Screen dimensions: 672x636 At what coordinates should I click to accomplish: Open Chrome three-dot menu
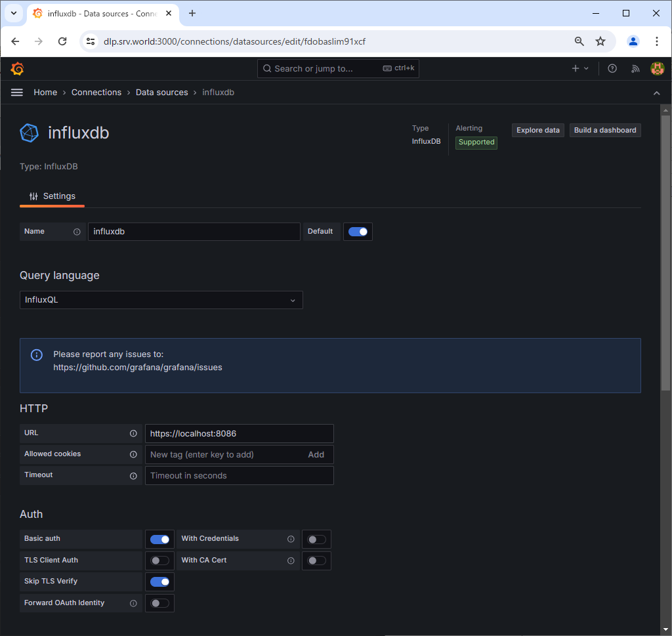(656, 41)
